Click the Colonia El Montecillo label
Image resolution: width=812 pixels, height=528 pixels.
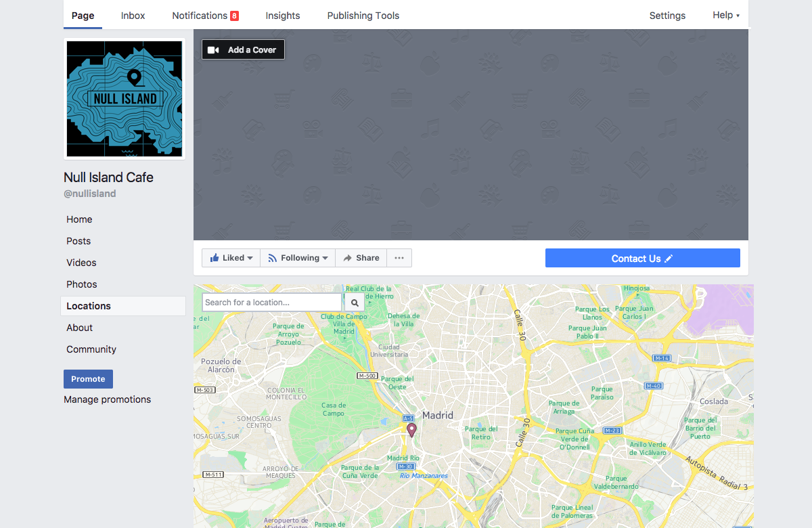click(286, 394)
